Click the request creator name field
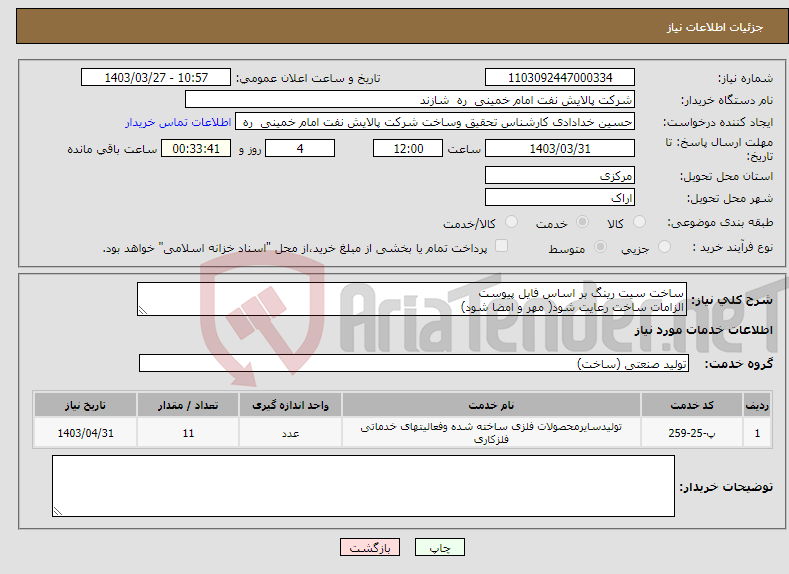 (x=435, y=122)
